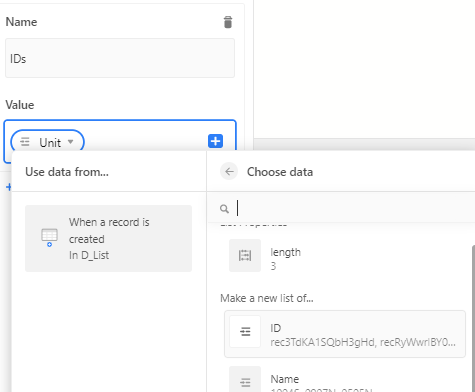Viewport: 475px width, 392px height.
Task: Click the record-created table icon
Action: 49,238
